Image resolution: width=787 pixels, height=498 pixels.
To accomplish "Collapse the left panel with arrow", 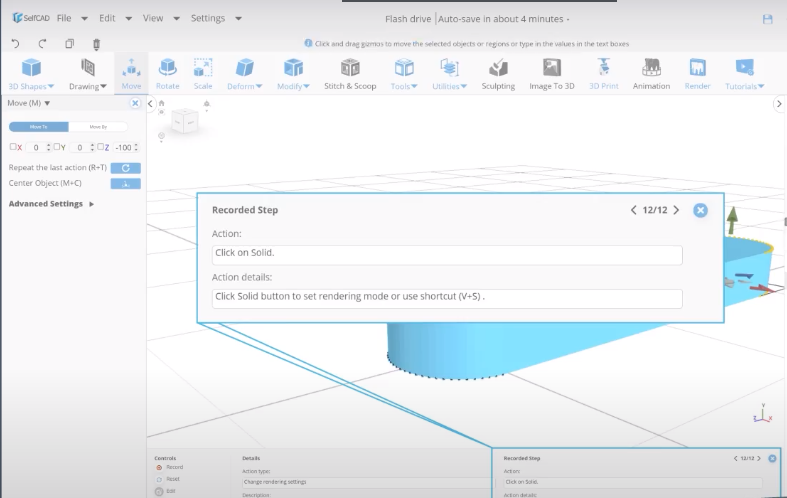I will pos(150,104).
